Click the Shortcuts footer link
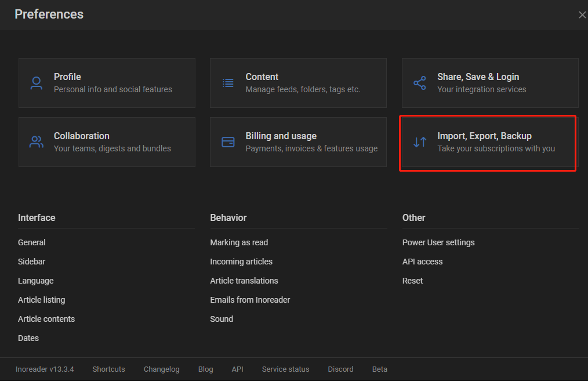Viewport: 588px width, 381px height. click(x=108, y=369)
